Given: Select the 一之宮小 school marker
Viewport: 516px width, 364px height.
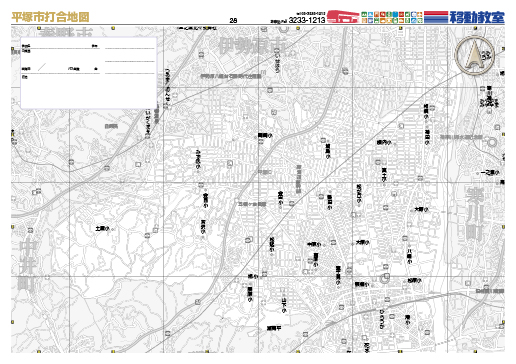Looking at the screenshot, I should (490, 173).
